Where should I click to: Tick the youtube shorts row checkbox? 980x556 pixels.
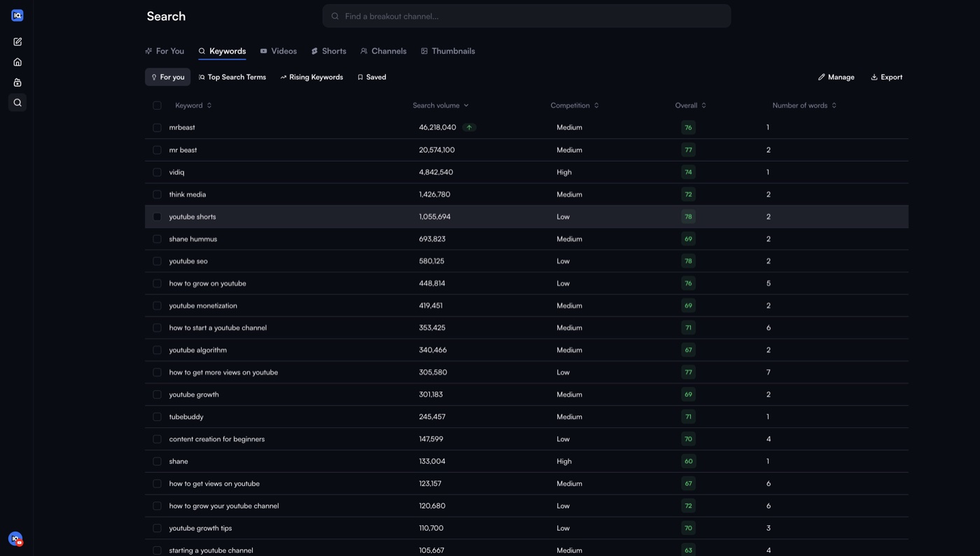(x=157, y=217)
